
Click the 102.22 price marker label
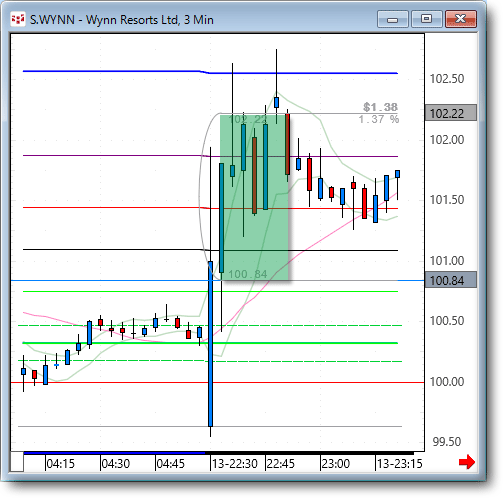tap(451, 113)
